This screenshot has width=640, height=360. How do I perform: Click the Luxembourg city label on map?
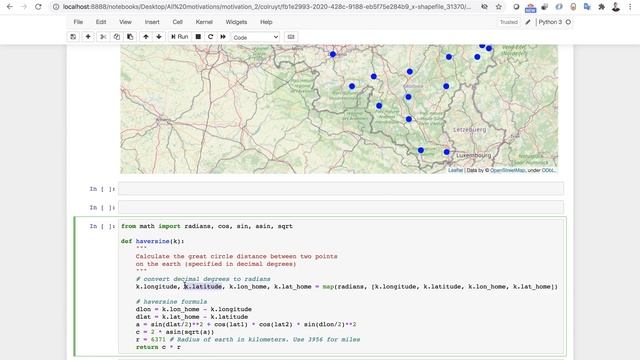point(473,156)
